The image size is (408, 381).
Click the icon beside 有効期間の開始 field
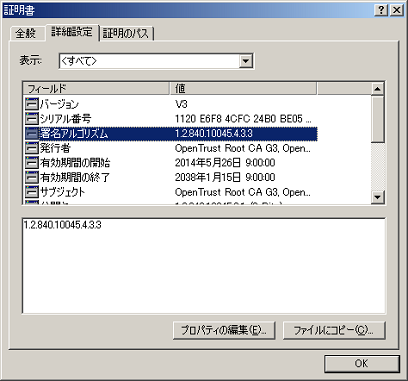pos(32,163)
